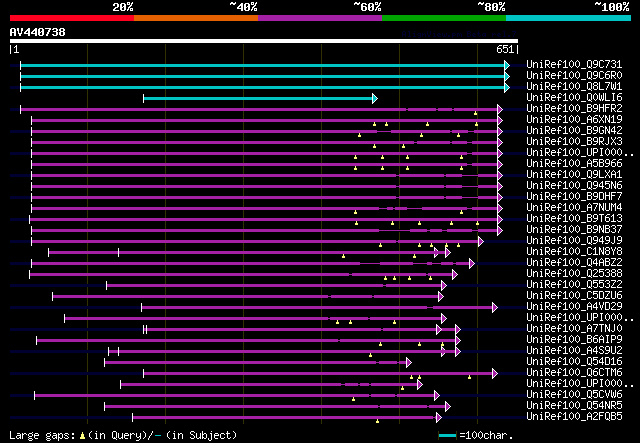Click the green ~80% identity legend segment
The height and width of the screenshot is (443, 640).
pyautogui.click(x=444, y=18)
